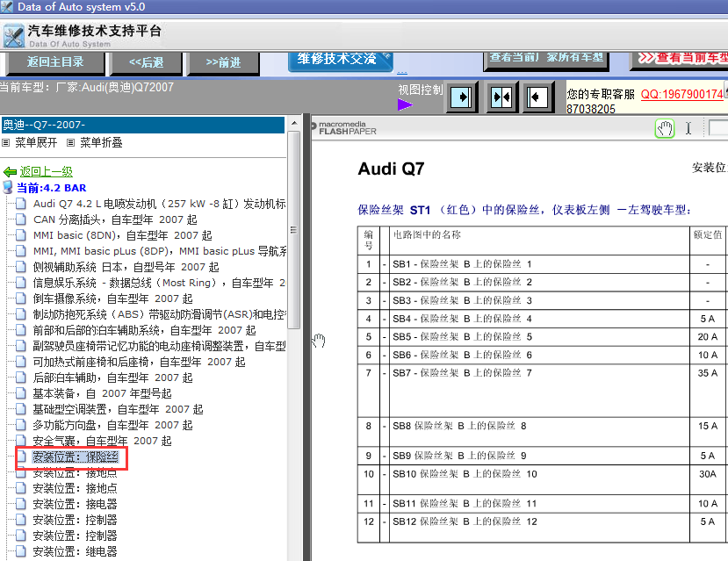Viewport: 728px width, 561px height.
Task: Open 前部和后部的泊车辅助系统 document
Action: pos(144,330)
